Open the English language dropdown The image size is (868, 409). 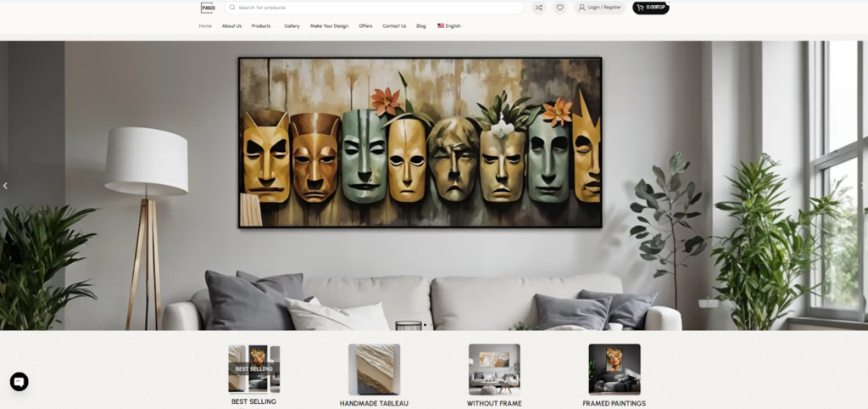click(x=449, y=26)
